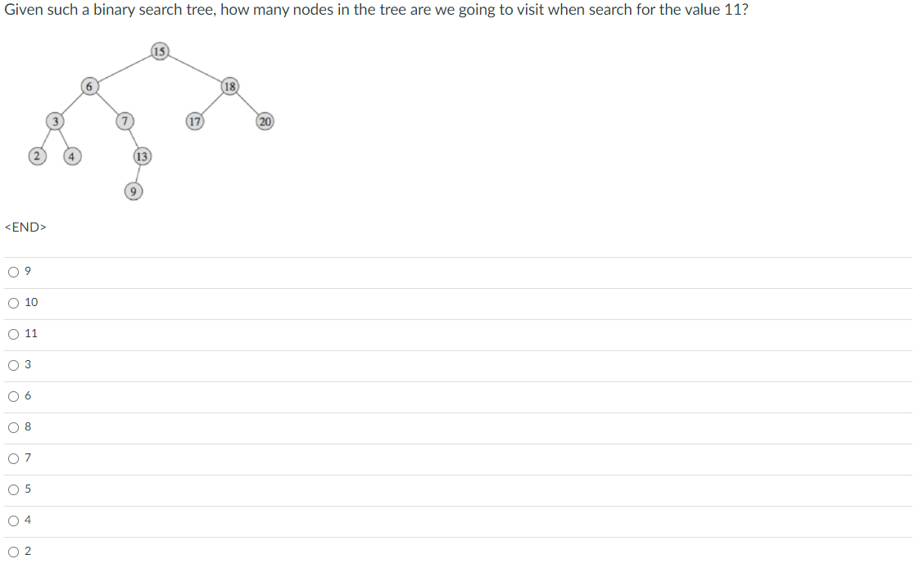The height and width of the screenshot is (568, 924).
Task: Pick the answer option 3
Action: click(x=12, y=365)
